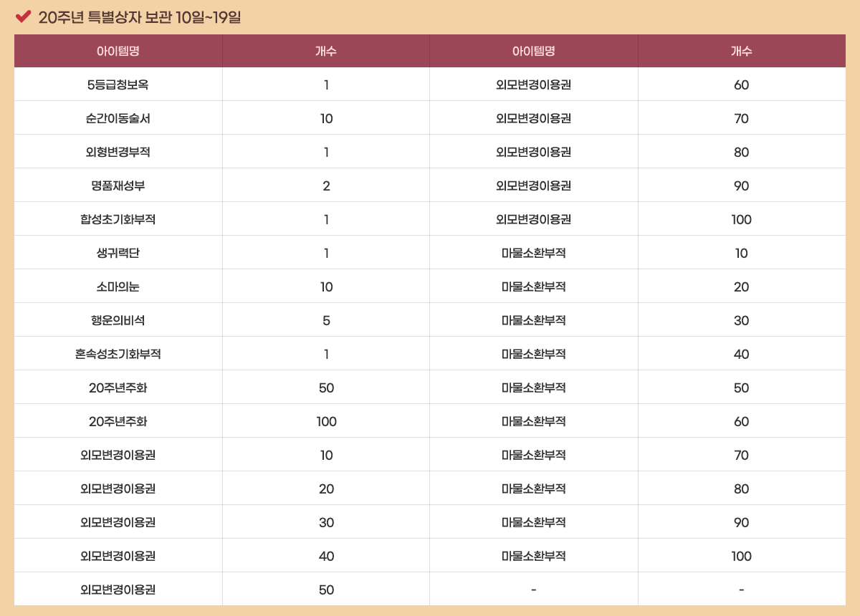Click 외모변경이용권 in the row with quantity 10
Screen dimensions: 860x616
coord(118,455)
